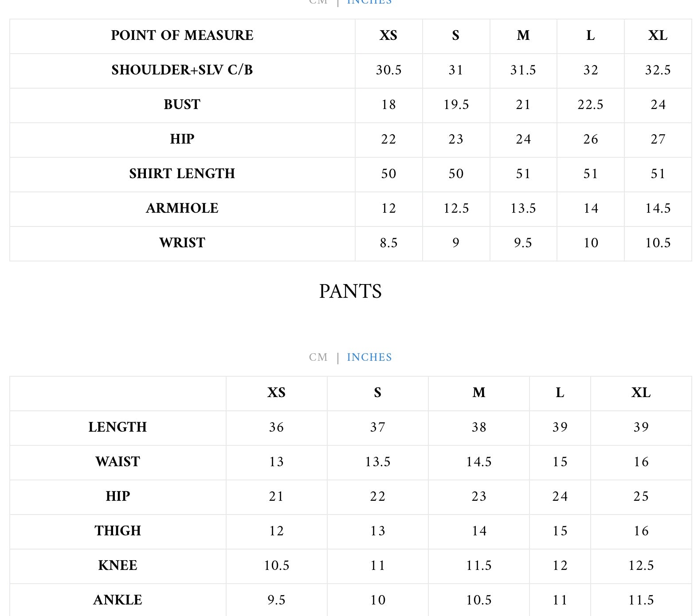Click the 22.5 bust value for size L
The image size is (694, 616).
(590, 105)
